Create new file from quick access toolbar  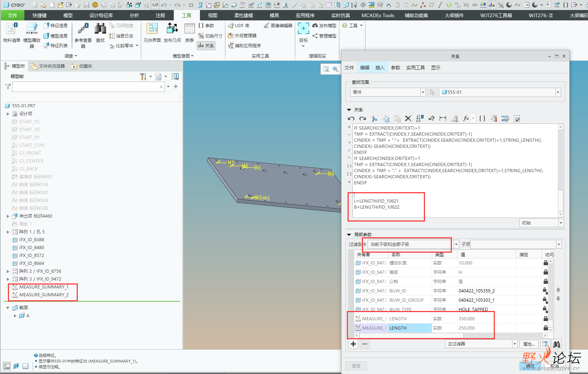[x=52, y=5]
